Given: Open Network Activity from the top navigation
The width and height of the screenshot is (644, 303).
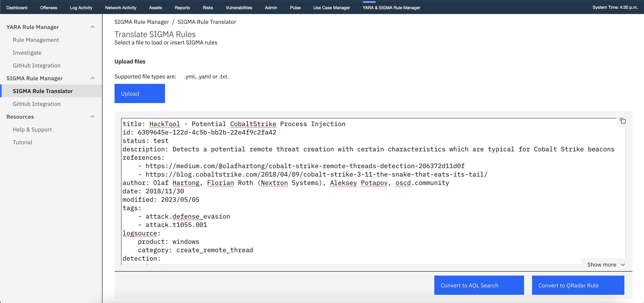Looking at the screenshot, I should pos(121,7).
